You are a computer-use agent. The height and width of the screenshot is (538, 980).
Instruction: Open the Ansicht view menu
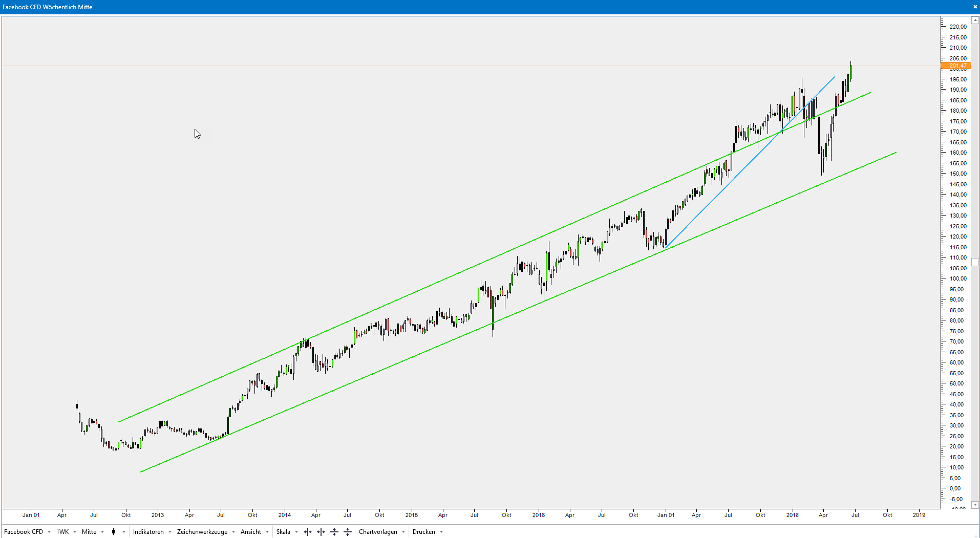click(254, 532)
